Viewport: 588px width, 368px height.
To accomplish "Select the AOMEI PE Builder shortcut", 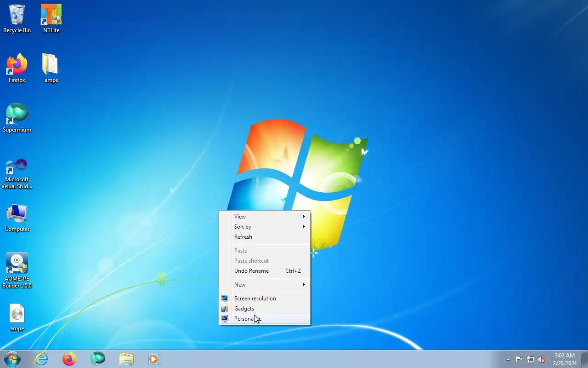I will coord(17,270).
